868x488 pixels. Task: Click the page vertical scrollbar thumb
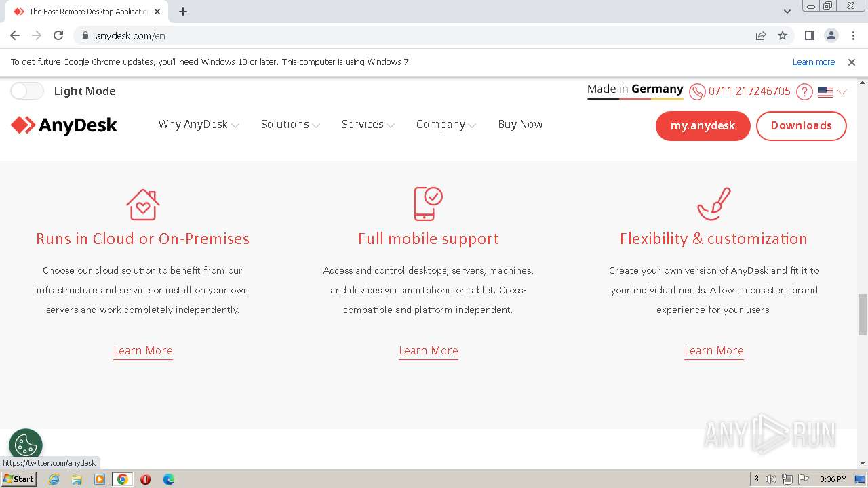pyautogui.click(x=863, y=314)
